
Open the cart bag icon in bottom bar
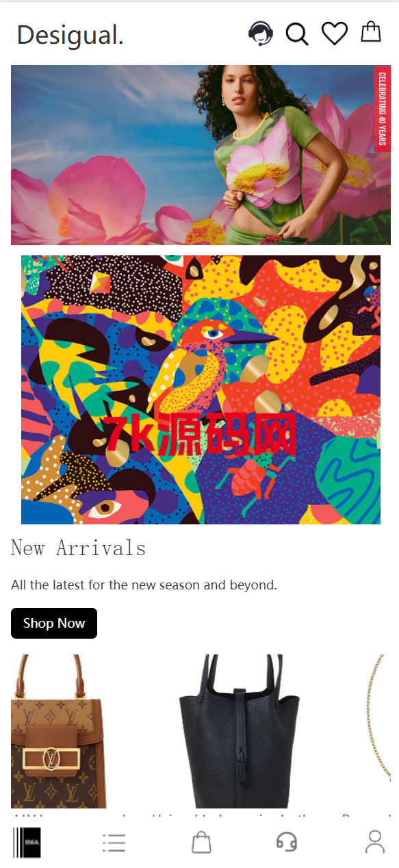201,842
